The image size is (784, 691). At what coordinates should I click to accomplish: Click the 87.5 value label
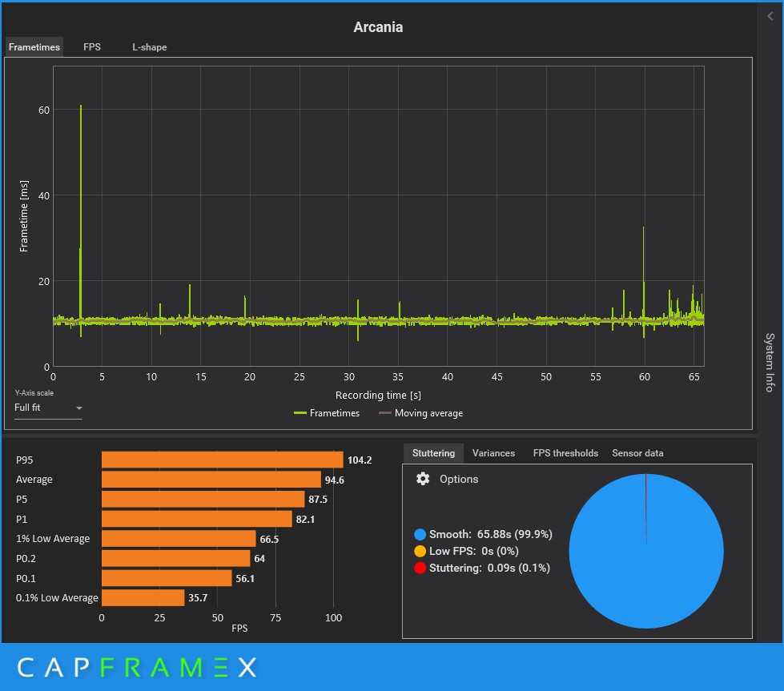(318, 500)
